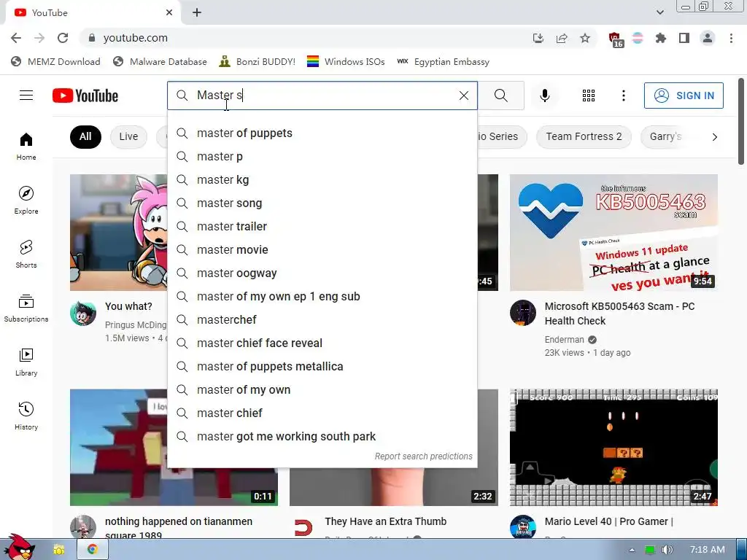Open MEMZ Download bookmark
This screenshot has height=560, width=747.
tap(55, 62)
